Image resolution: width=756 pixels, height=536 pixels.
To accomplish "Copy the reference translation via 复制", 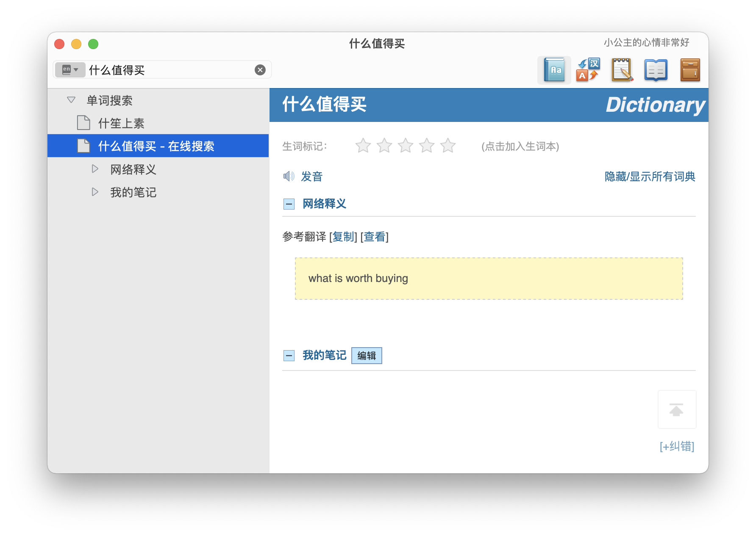I will (x=343, y=237).
